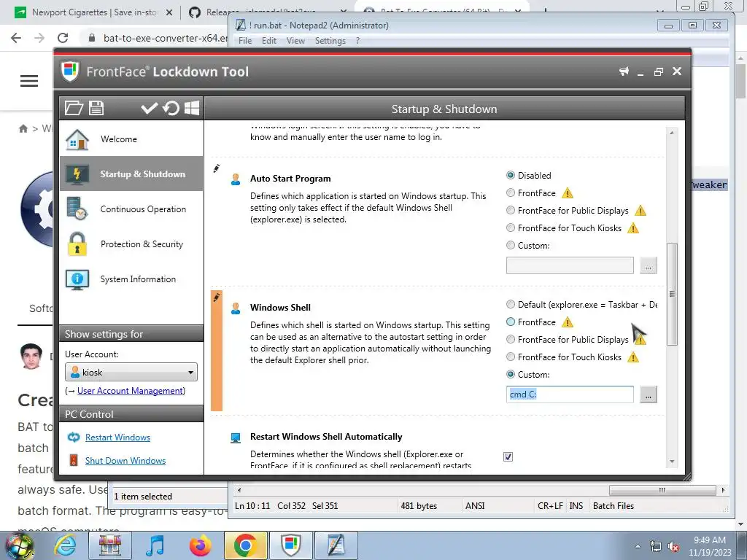The image size is (747, 560).
Task: Open the ? help menu in Notepad2
Action: click(x=357, y=41)
